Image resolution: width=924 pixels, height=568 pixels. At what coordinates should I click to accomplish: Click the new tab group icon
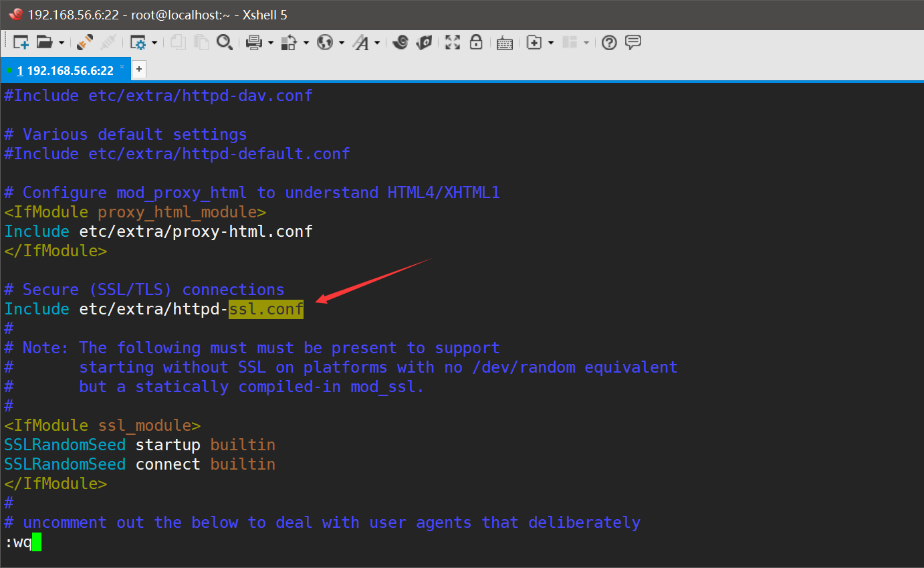click(534, 43)
